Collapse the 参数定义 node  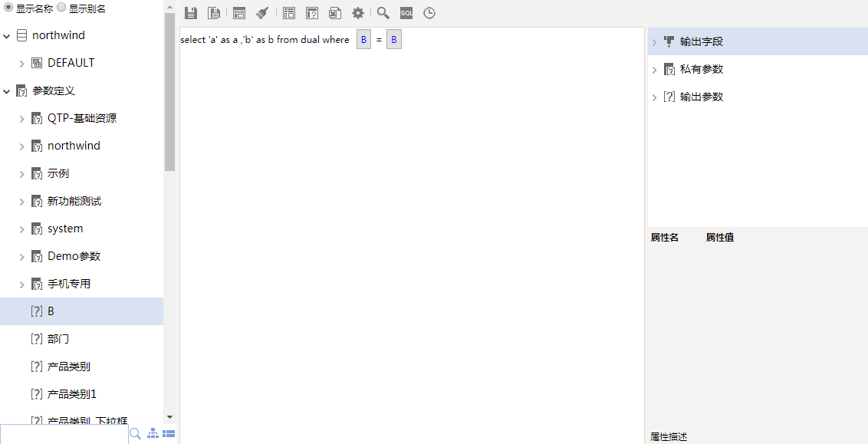(x=7, y=91)
